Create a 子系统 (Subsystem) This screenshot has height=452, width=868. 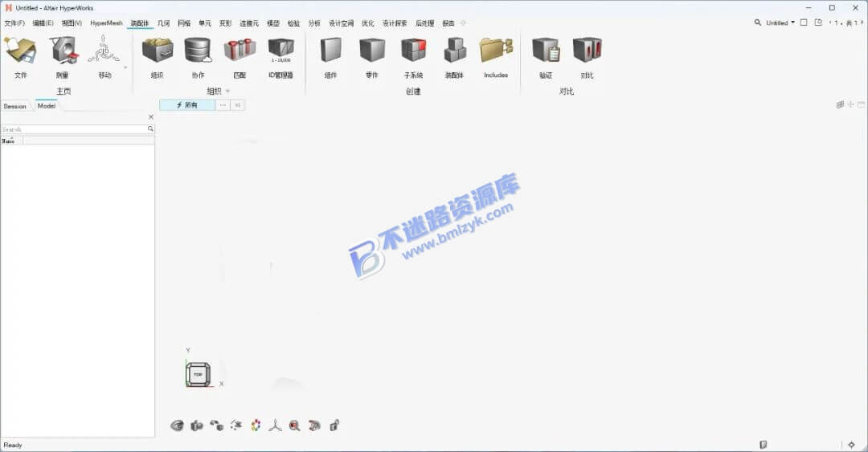(413, 51)
